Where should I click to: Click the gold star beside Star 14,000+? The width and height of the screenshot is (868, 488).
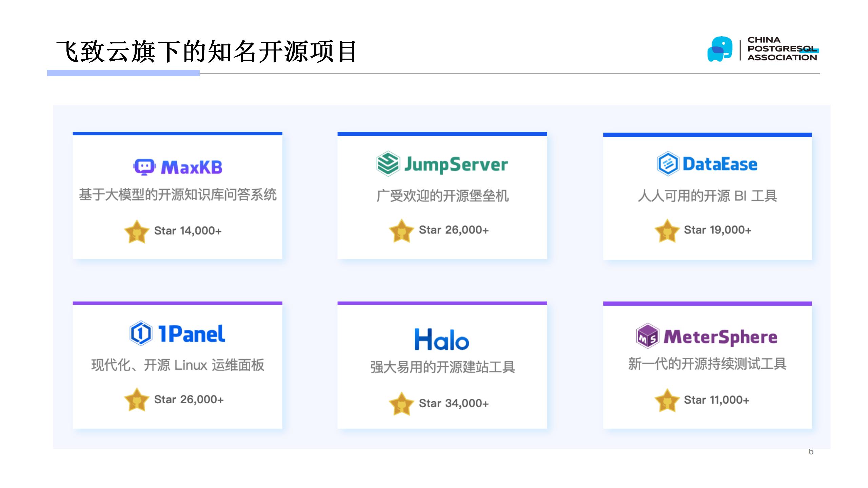click(x=137, y=231)
